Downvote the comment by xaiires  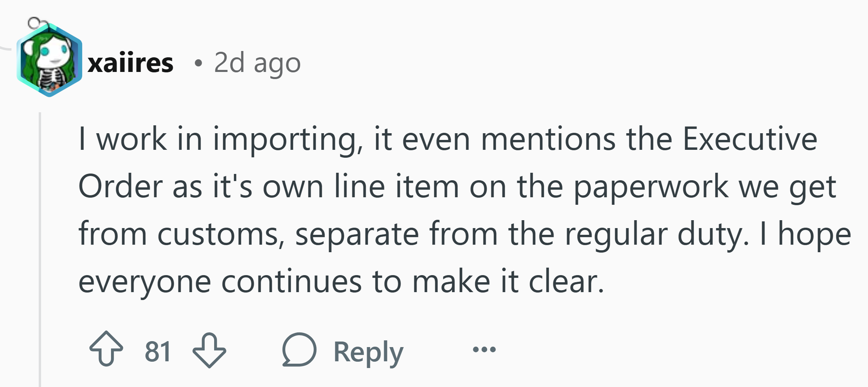(209, 350)
